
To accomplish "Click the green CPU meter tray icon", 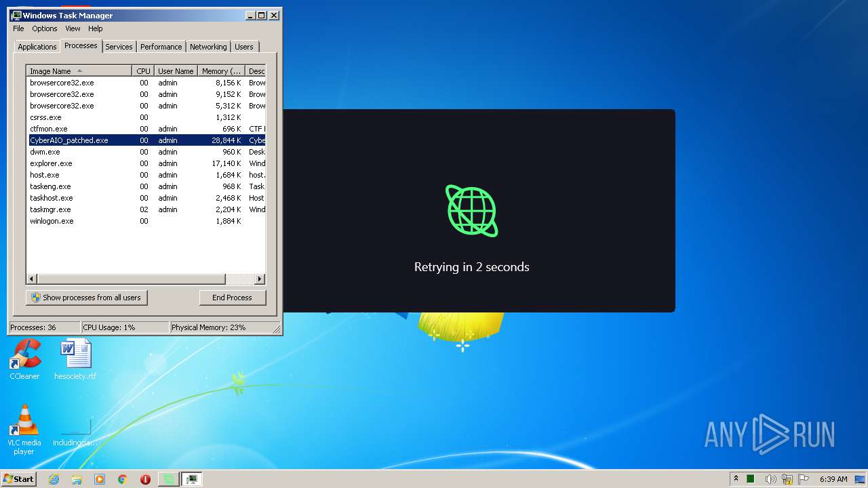I will click(751, 479).
